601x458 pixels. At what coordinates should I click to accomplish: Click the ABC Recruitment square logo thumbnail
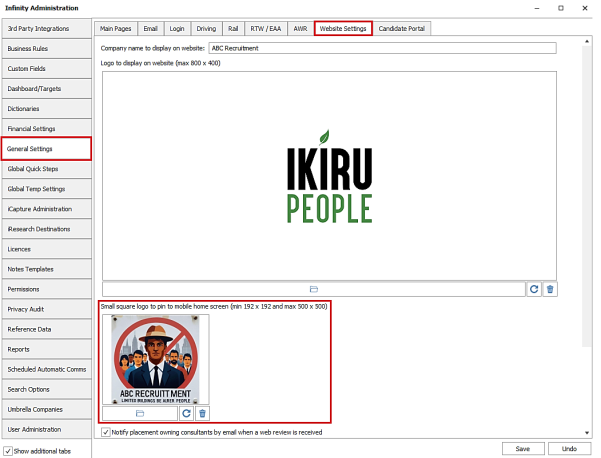(x=156, y=360)
